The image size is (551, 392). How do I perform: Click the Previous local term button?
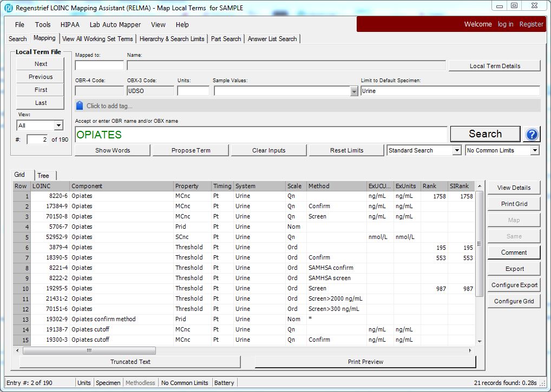click(x=41, y=77)
